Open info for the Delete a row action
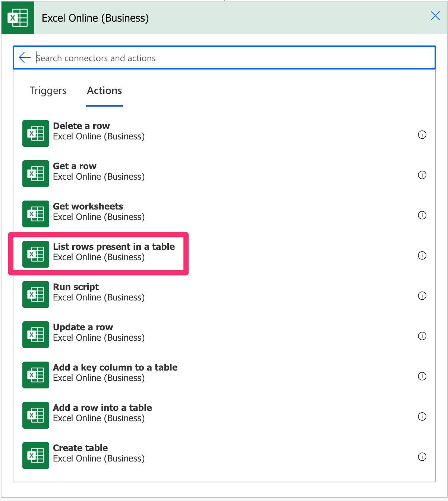Viewport: 448px width, 501px height. tap(422, 135)
